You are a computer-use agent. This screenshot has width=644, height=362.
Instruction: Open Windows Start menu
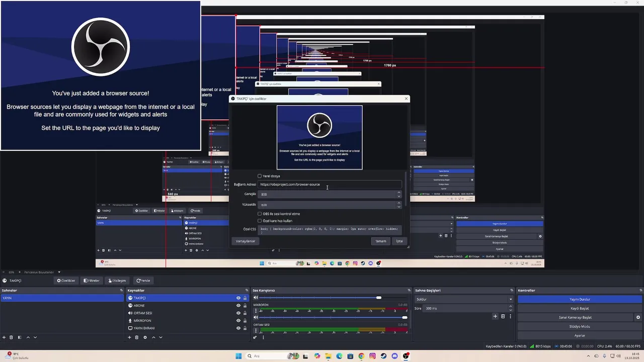238,356
